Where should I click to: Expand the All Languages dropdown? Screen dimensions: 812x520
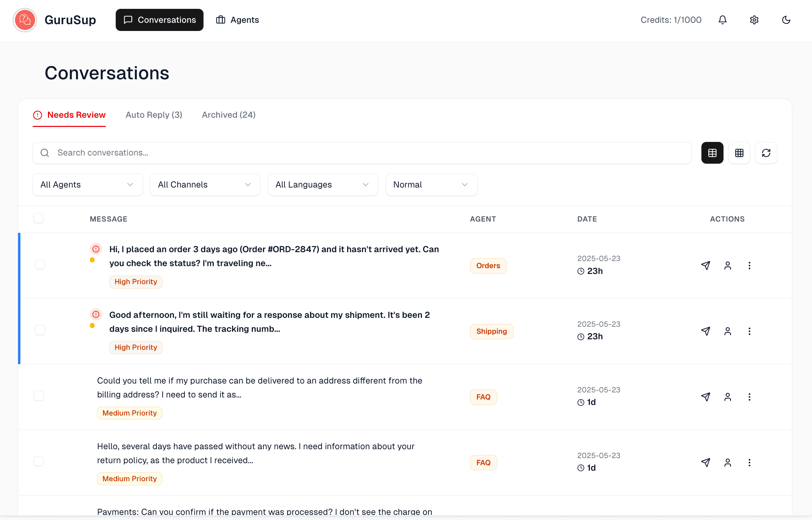[322, 184]
